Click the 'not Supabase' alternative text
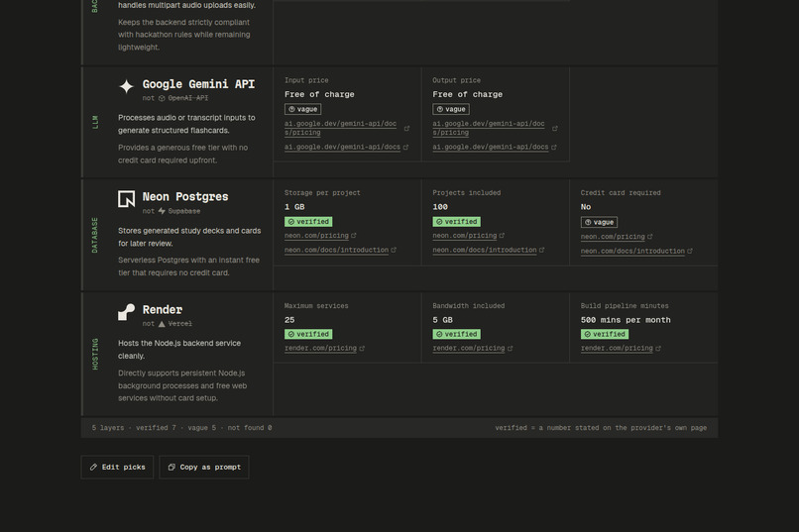Screen dimensions: 799x532 click(171, 211)
